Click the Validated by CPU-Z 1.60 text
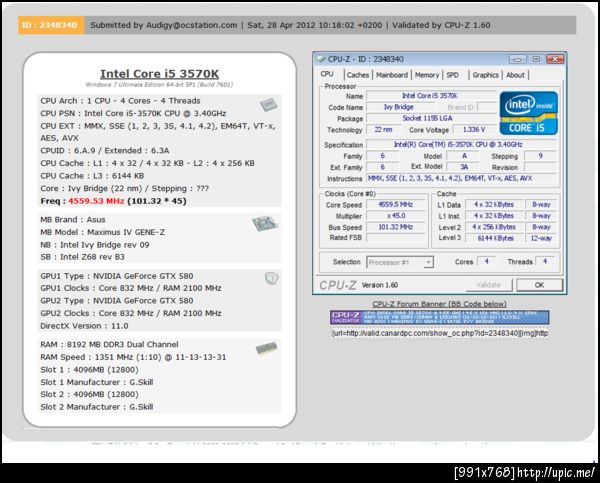600x483 pixels. pos(441,25)
